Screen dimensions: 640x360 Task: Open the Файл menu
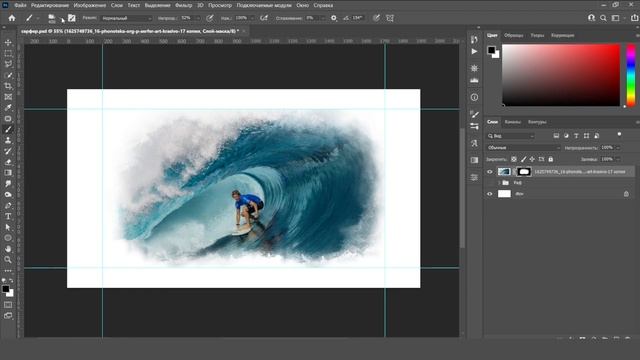pyautogui.click(x=20, y=5)
